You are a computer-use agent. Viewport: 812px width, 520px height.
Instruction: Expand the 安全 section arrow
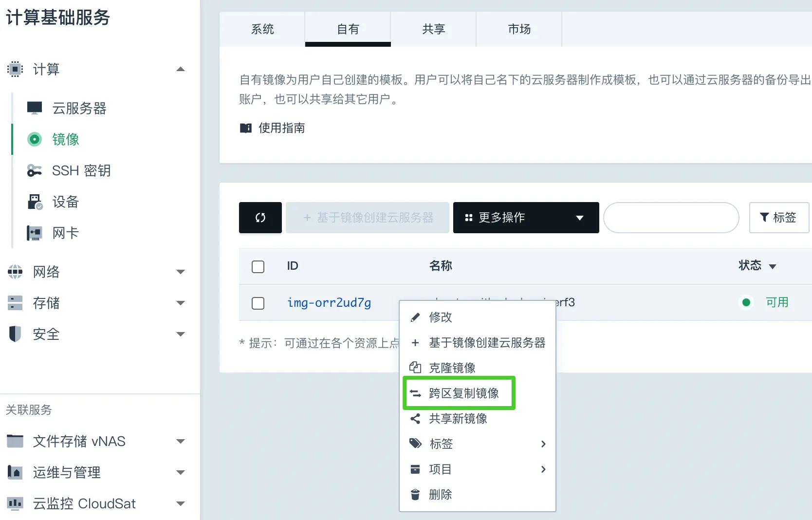[181, 334]
